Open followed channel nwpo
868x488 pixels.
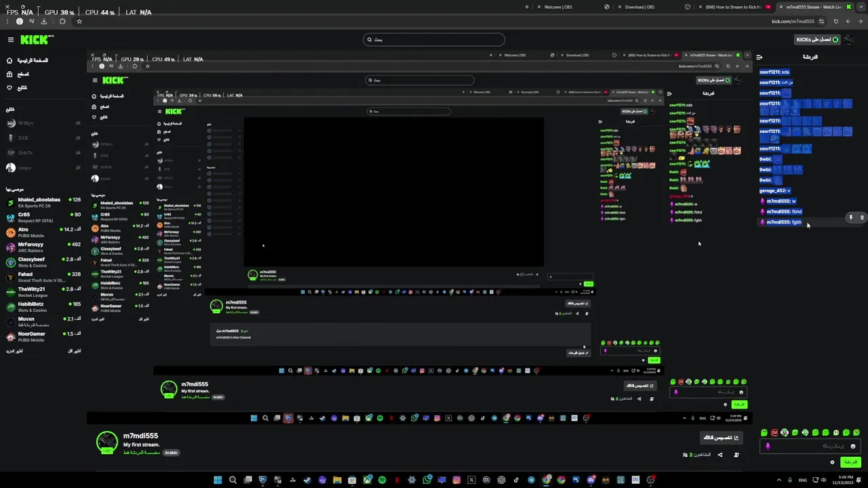tap(43, 167)
